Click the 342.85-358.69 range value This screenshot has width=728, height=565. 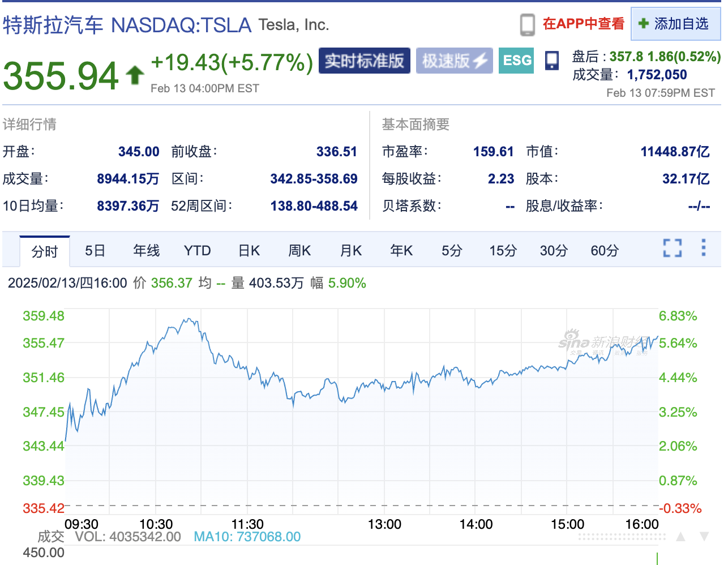(314, 179)
